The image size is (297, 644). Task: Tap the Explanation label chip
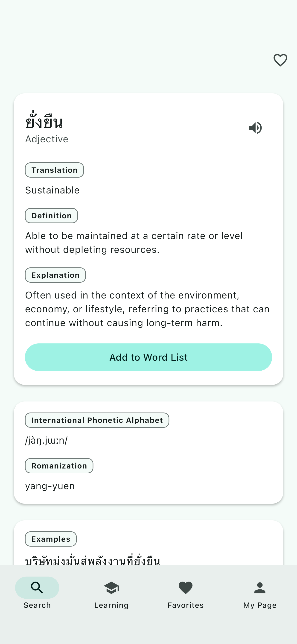coord(55,275)
